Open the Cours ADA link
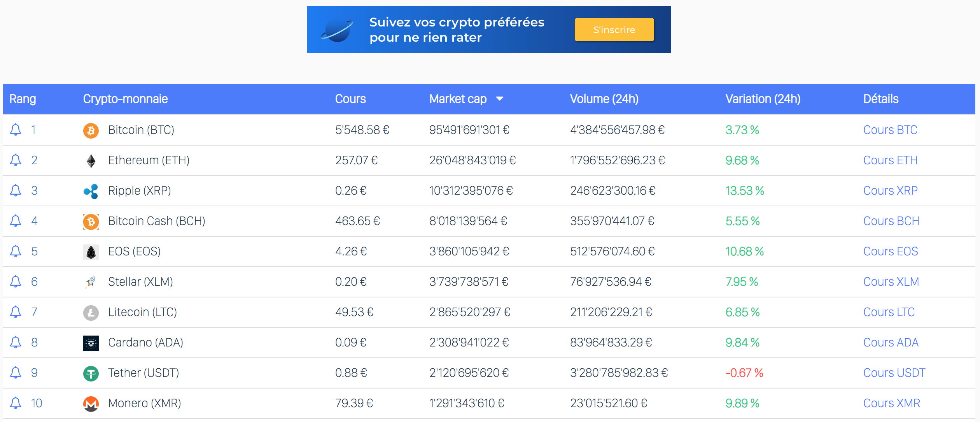 (x=891, y=342)
